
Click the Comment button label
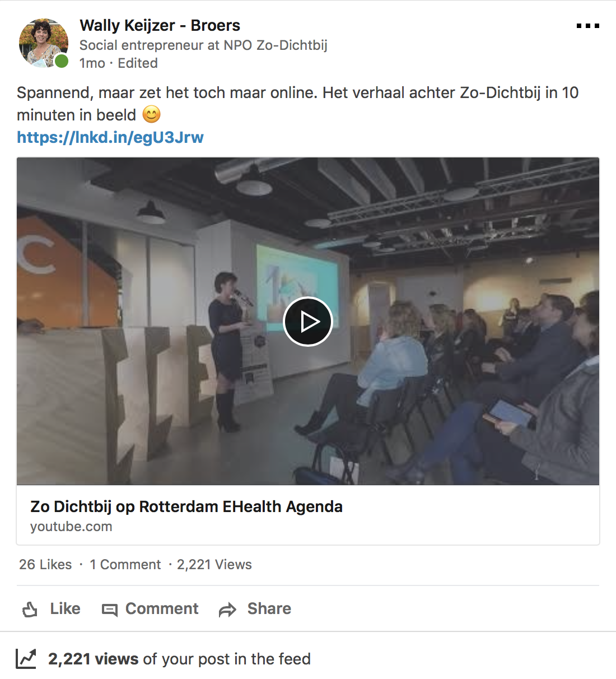tap(162, 608)
